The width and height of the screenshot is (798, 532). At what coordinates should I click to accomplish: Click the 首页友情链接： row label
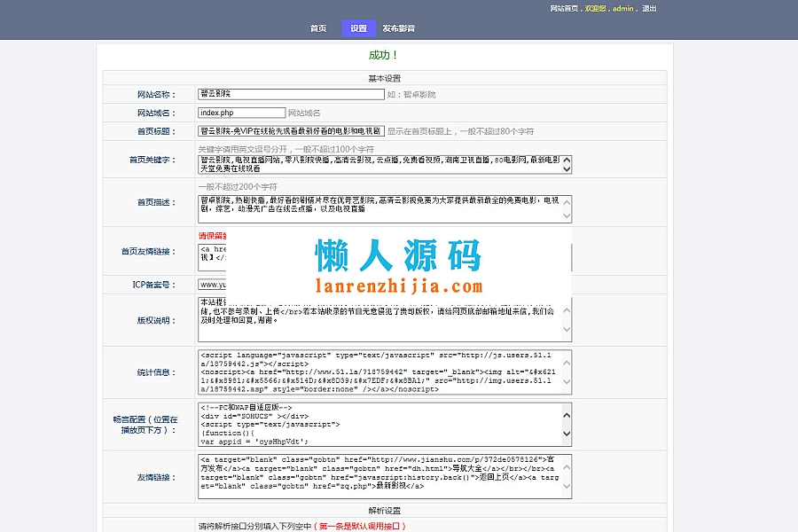148,252
